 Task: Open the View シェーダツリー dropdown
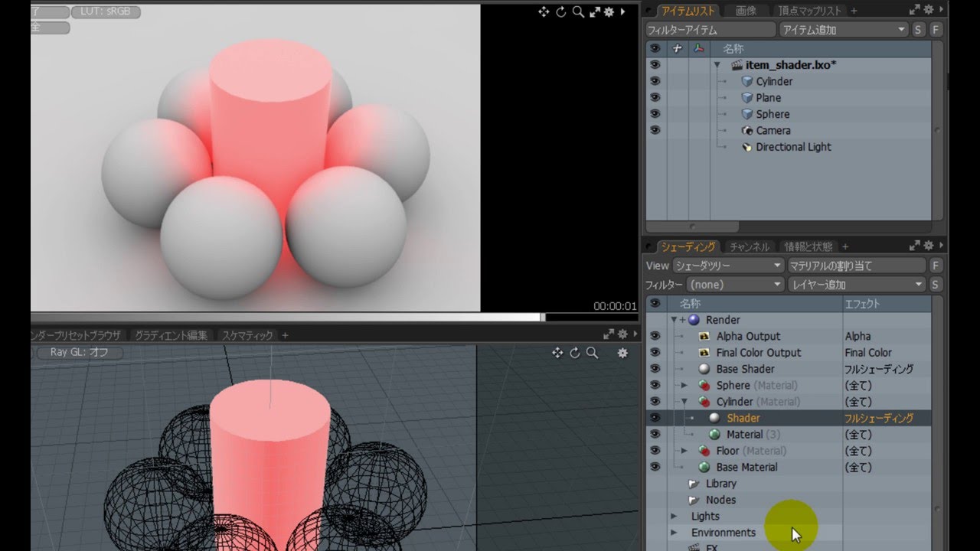728,266
